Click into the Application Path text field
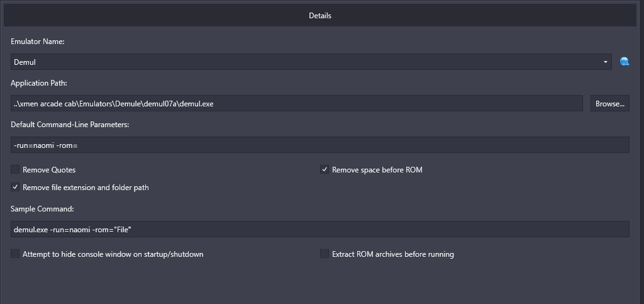The width and height of the screenshot is (644, 304). (297, 103)
